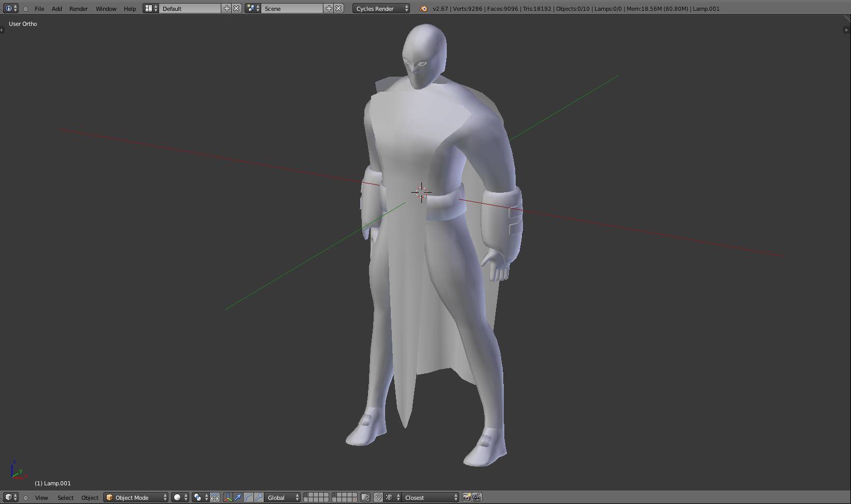Open the Select menu in 3D view header
851x504 pixels.
[65, 497]
